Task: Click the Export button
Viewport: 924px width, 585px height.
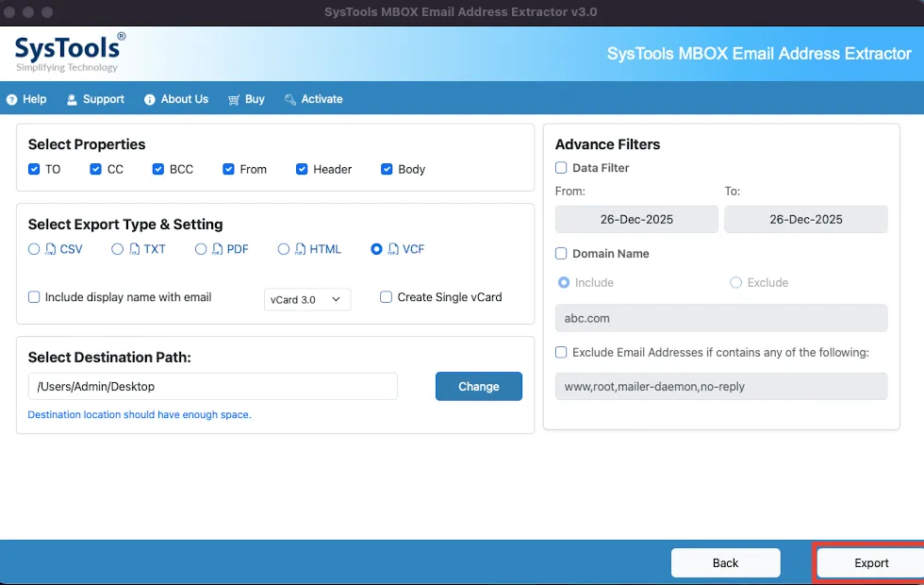Action: click(x=871, y=563)
